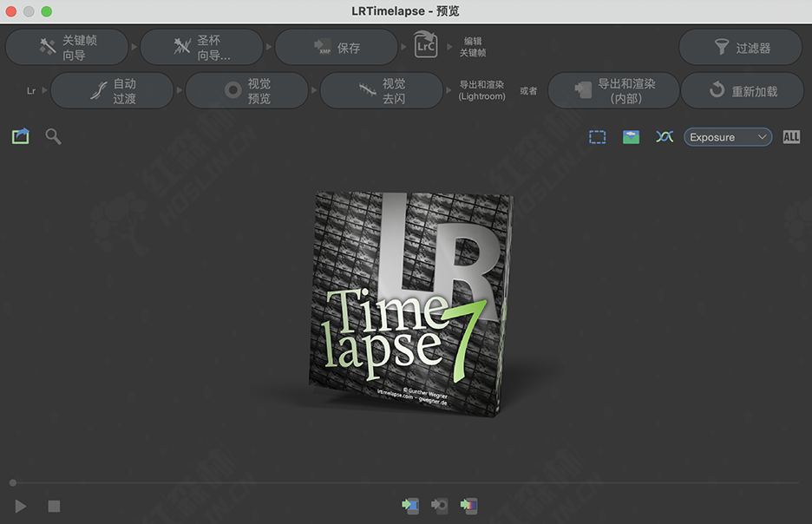
Task: Click the magnifier zoom icon
Action: (x=53, y=137)
